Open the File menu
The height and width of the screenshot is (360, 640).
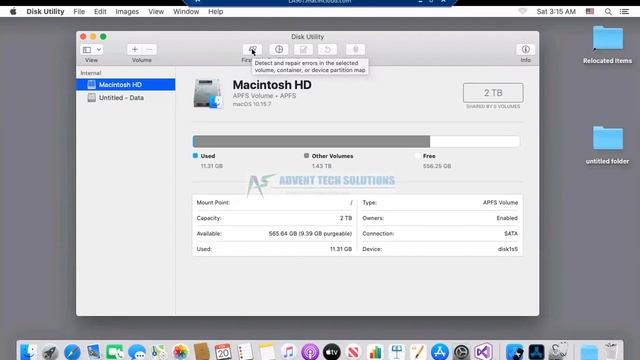point(79,11)
